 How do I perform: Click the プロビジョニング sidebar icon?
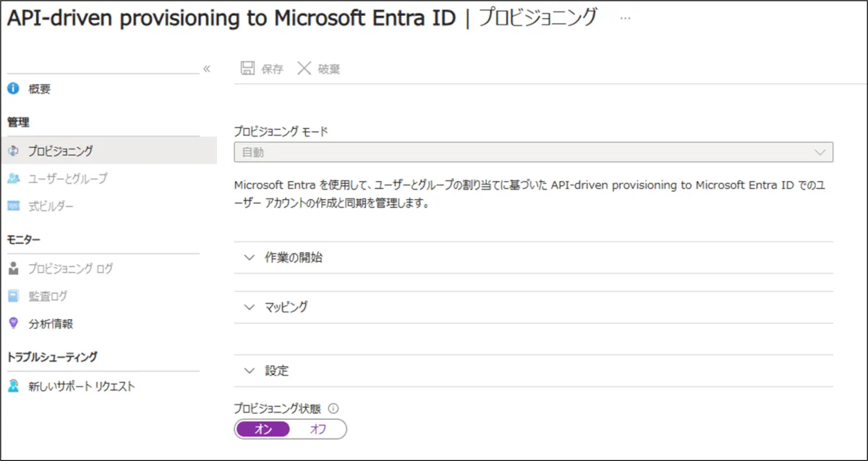(13, 151)
